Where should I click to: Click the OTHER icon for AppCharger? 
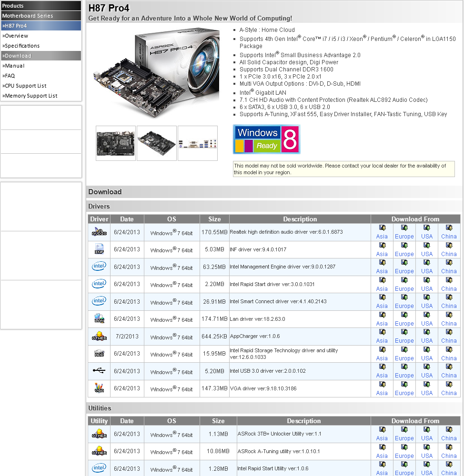[99, 336]
